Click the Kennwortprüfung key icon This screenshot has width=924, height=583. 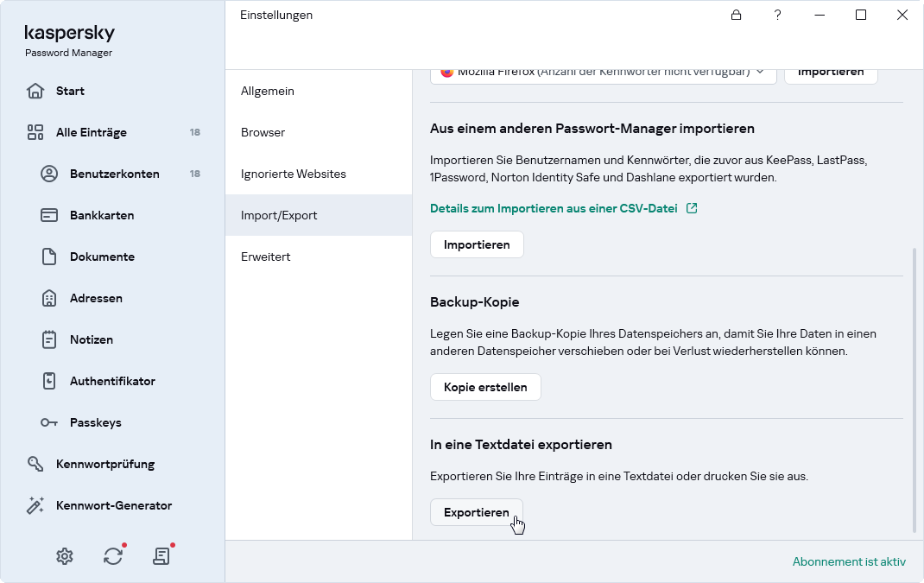[35, 464]
